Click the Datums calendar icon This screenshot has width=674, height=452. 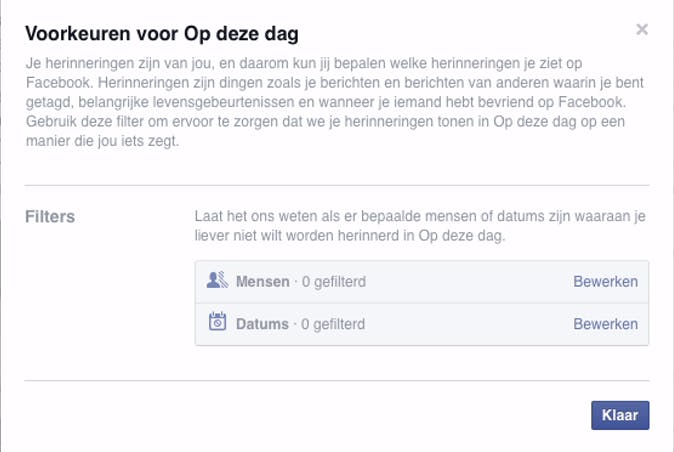217,322
